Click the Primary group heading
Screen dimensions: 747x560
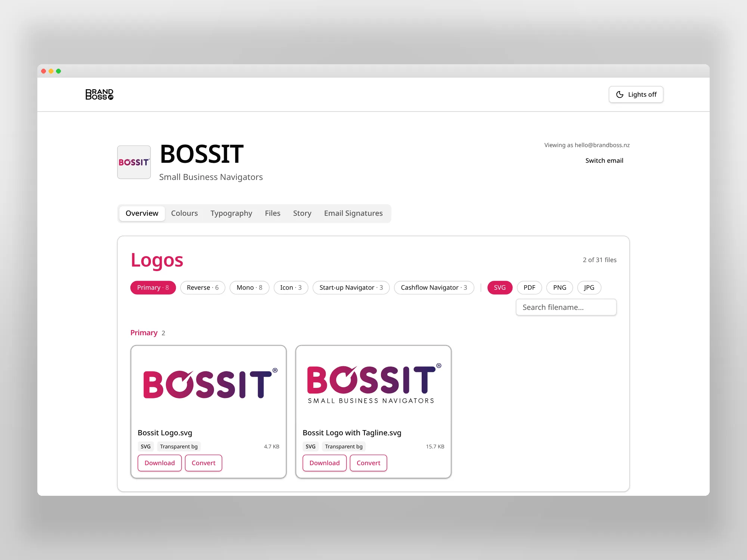point(144,333)
